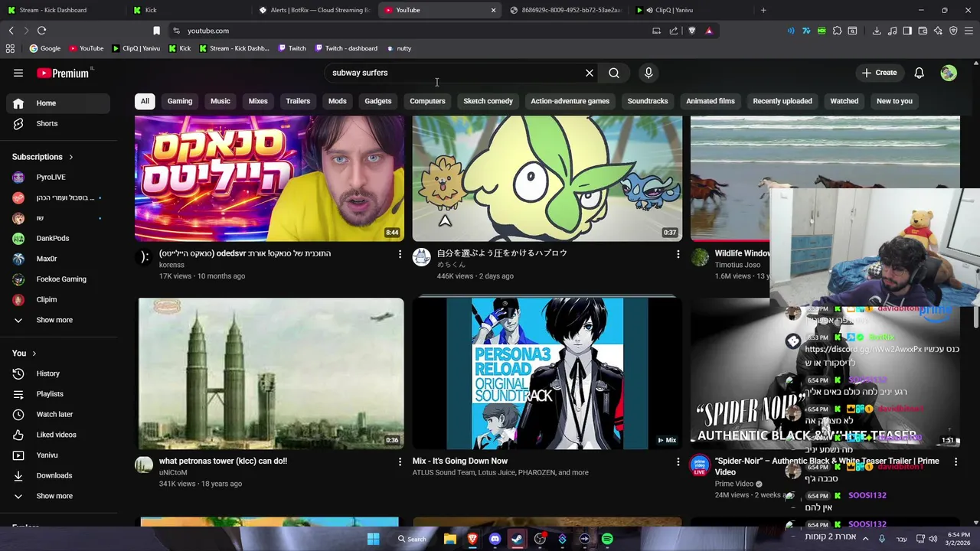Bookmark this page with bookmark icon

tap(156, 31)
